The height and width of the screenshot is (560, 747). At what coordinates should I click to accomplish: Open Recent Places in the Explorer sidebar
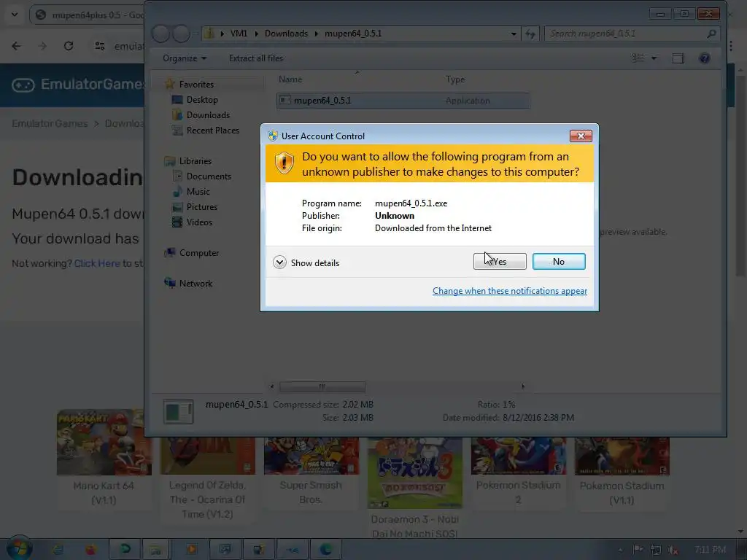pos(213,130)
